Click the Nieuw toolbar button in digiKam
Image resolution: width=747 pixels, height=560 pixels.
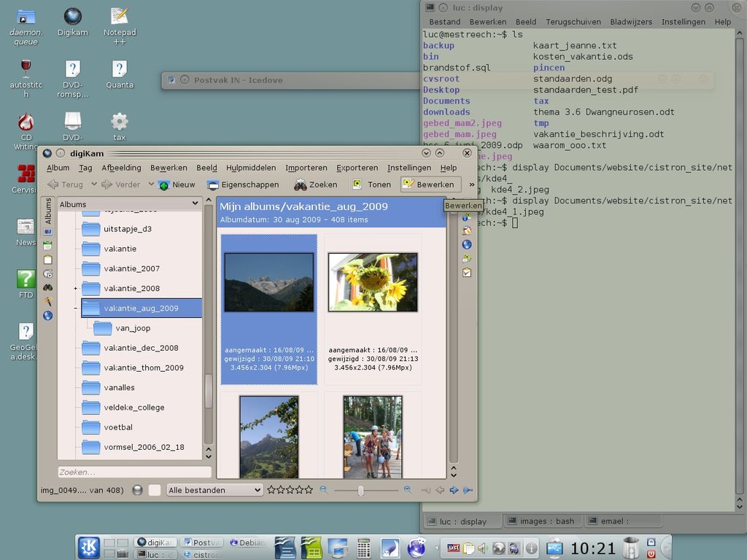click(177, 184)
